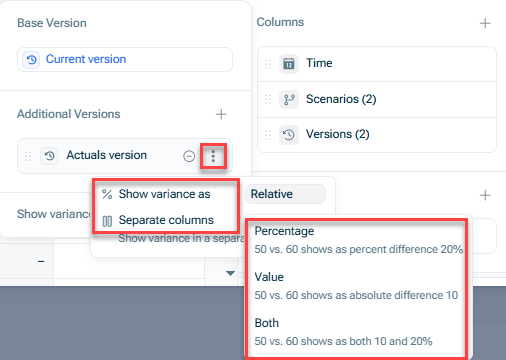Grab the drag handle of Actuals version row
This screenshot has height=360, width=506.
coord(28,156)
